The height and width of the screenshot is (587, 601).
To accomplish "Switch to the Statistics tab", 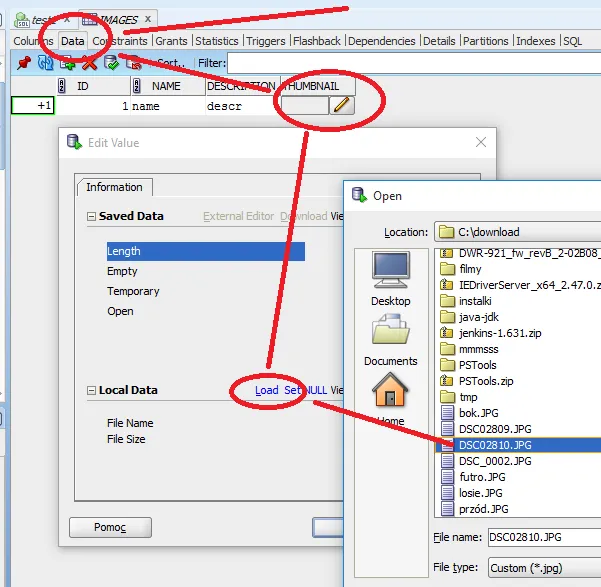I will pos(217,41).
